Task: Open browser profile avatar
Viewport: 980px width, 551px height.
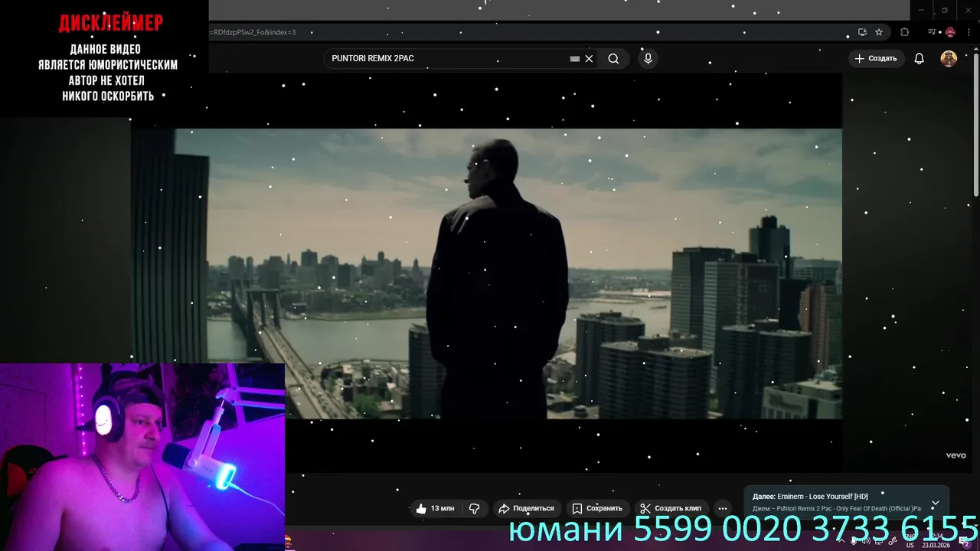Action: tap(950, 32)
